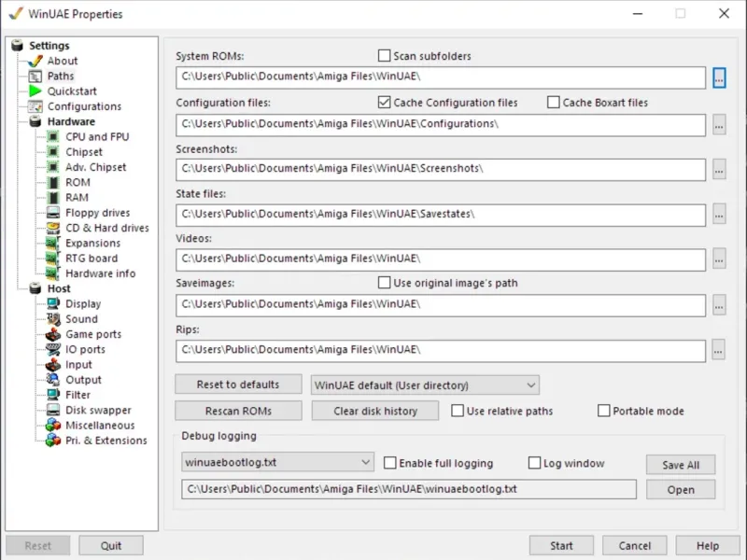Click the Filter monitor icon

(53, 395)
